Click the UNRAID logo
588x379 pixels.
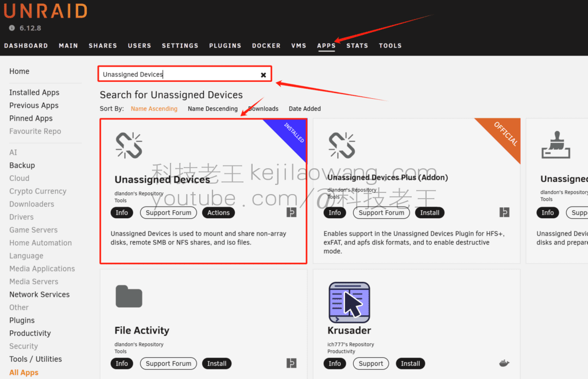tap(45, 11)
